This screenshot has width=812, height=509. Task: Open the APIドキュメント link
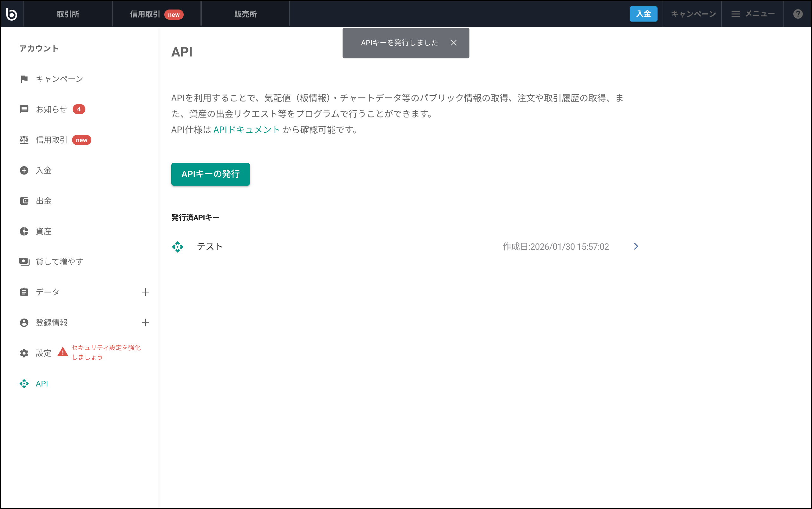(x=246, y=129)
